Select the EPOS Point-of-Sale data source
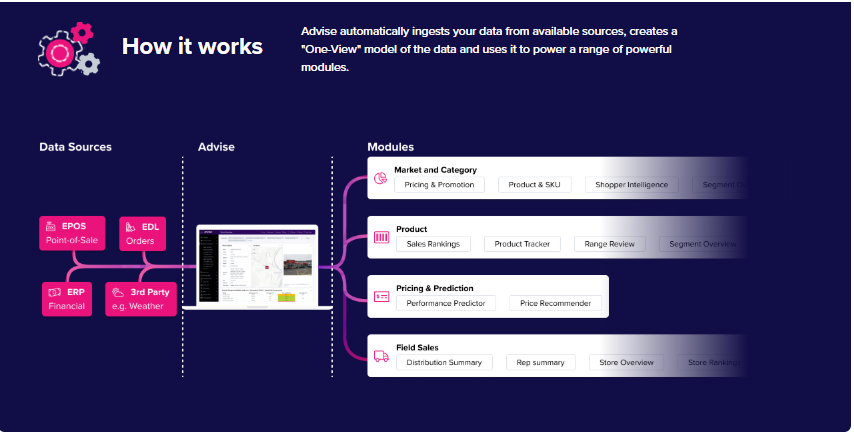854x433 pixels. tap(72, 233)
